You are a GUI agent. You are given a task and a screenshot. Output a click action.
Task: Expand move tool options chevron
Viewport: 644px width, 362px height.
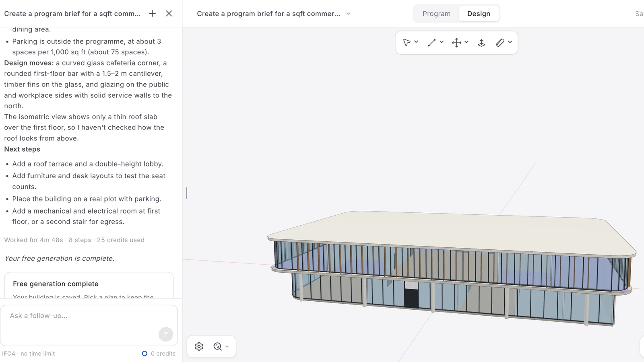coord(466,42)
